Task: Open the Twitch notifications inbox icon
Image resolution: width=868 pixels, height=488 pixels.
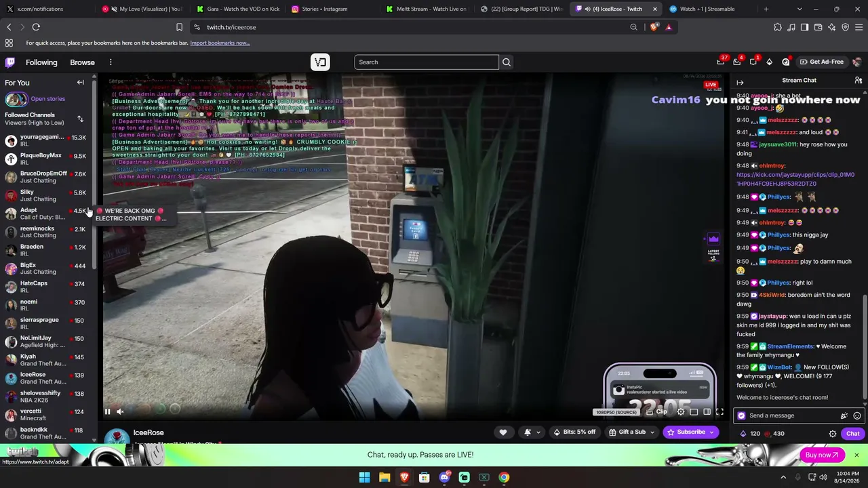Action: click(x=737, y=62)
